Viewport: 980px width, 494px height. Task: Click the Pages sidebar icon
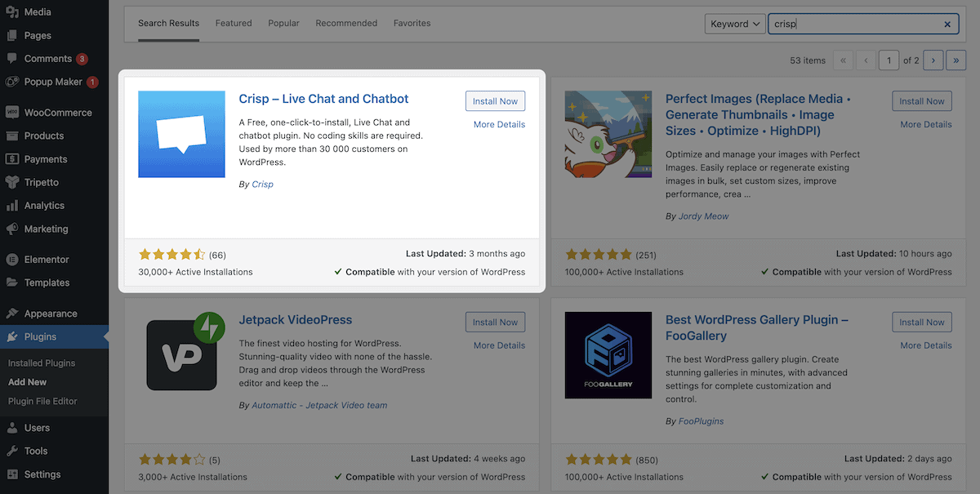click(x=12, y=35)
